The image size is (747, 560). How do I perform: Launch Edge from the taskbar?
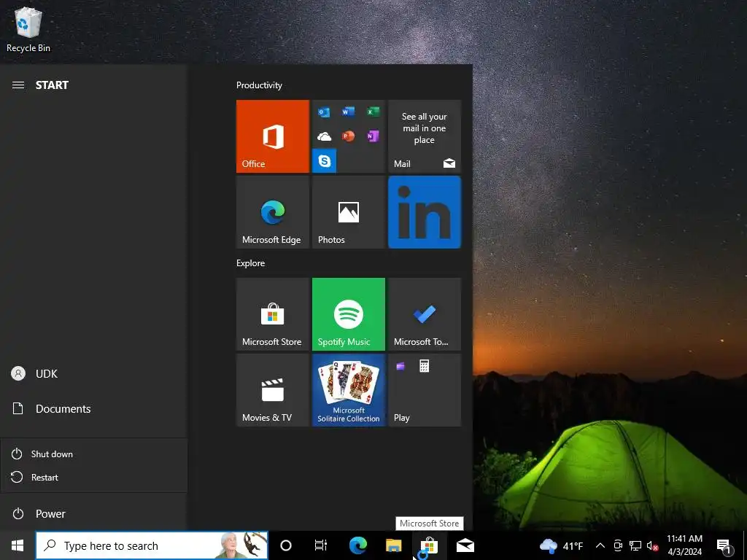[357, 545]
